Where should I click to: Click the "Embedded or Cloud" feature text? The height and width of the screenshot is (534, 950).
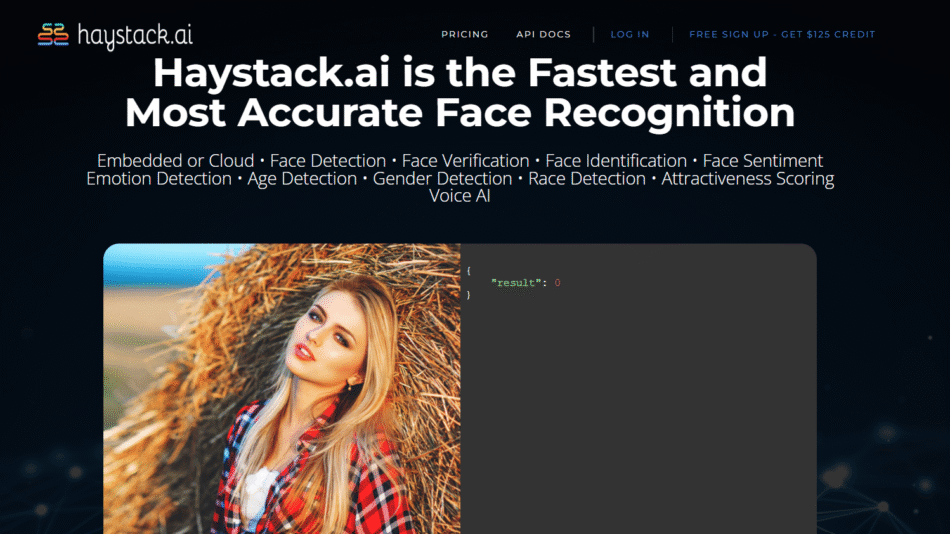point(176,161)
